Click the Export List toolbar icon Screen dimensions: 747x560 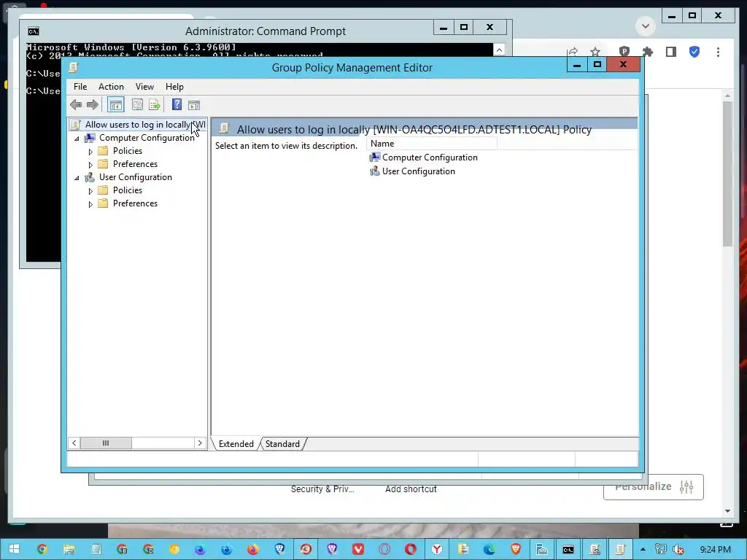(155, 105)
